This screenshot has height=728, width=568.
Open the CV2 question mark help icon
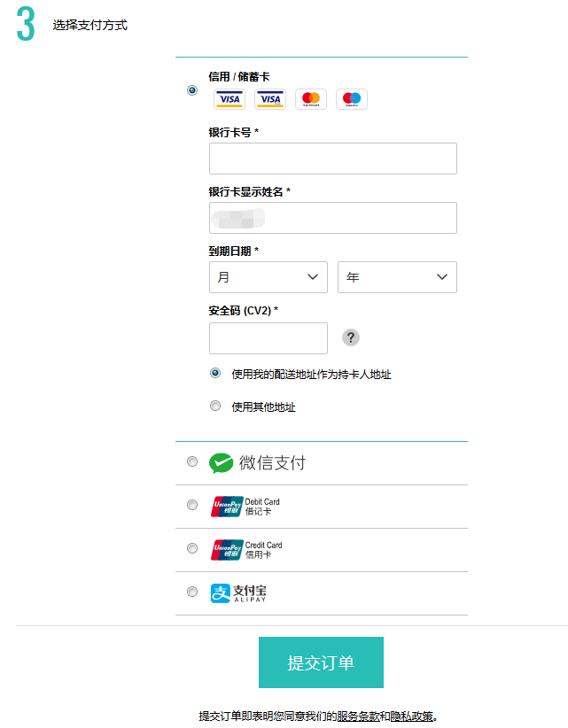(351, 337)
